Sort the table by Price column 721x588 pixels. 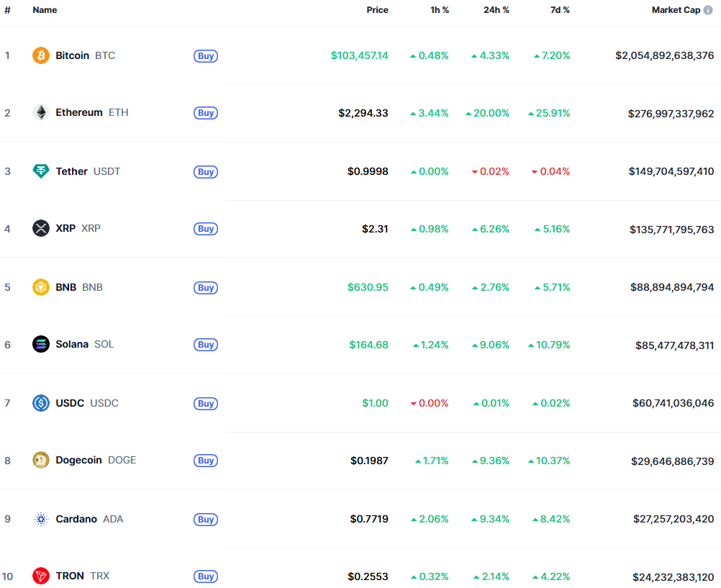[377, 10]
